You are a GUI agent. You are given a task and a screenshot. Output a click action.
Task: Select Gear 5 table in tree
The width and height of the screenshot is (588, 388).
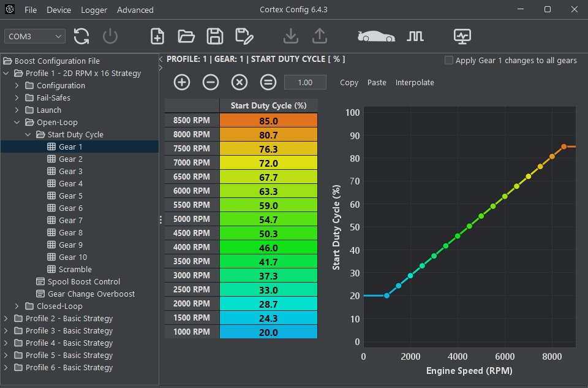[70, 196]
